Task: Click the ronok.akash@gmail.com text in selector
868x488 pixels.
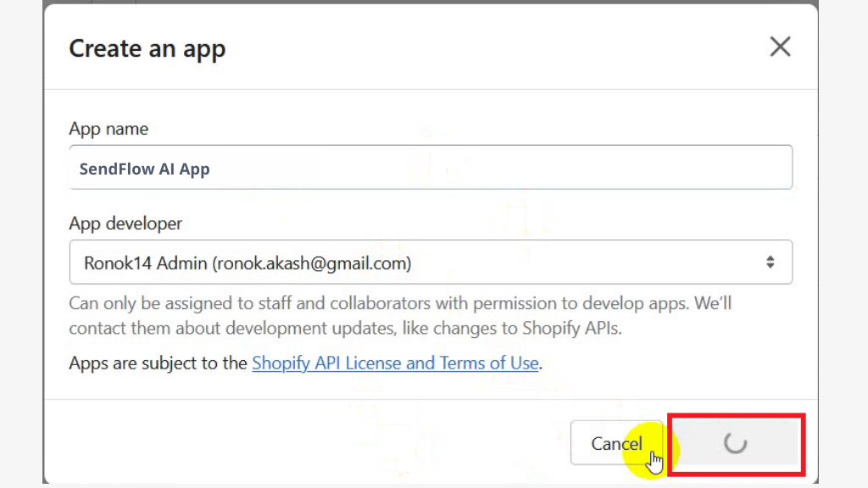Action: coord(312,263)
